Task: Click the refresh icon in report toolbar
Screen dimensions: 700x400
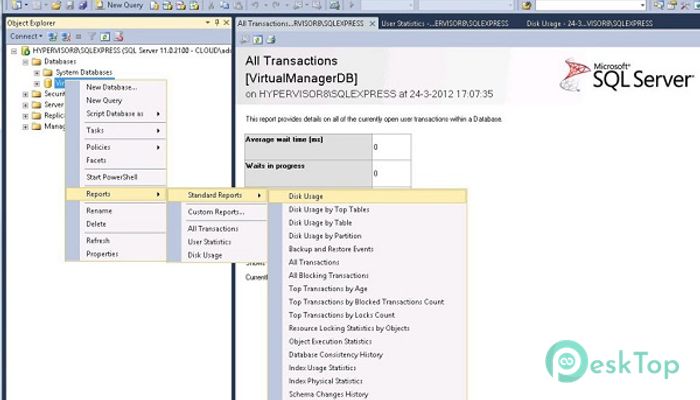Action: pyautogui.click(x=258, y=40)
